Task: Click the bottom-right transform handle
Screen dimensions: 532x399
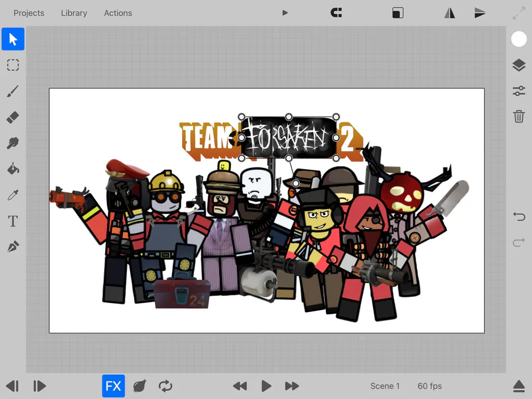Action: pyautogui.click(x=336, y=158)
